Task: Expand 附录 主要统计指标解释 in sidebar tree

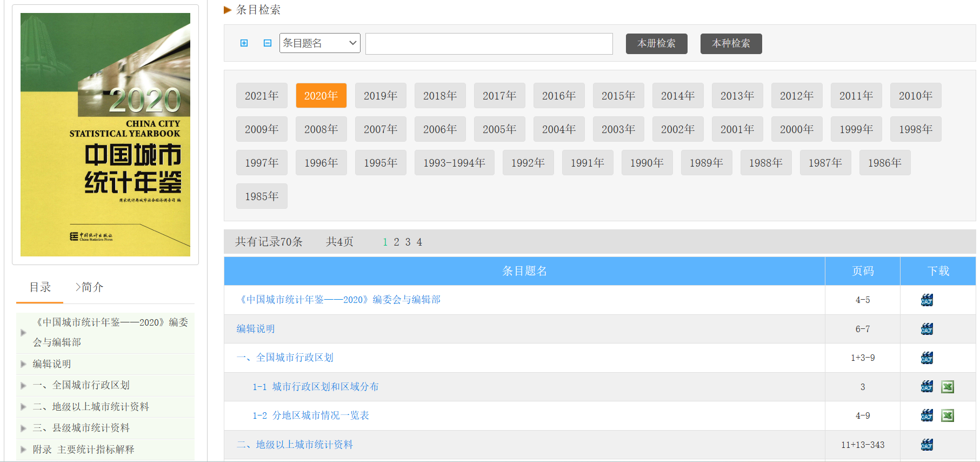Action: [23, 450]
